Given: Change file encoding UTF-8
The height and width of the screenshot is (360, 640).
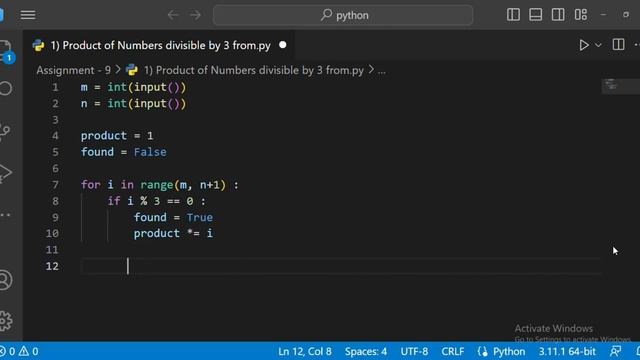Looking at the screenshot, I should (x=414, y=351).
